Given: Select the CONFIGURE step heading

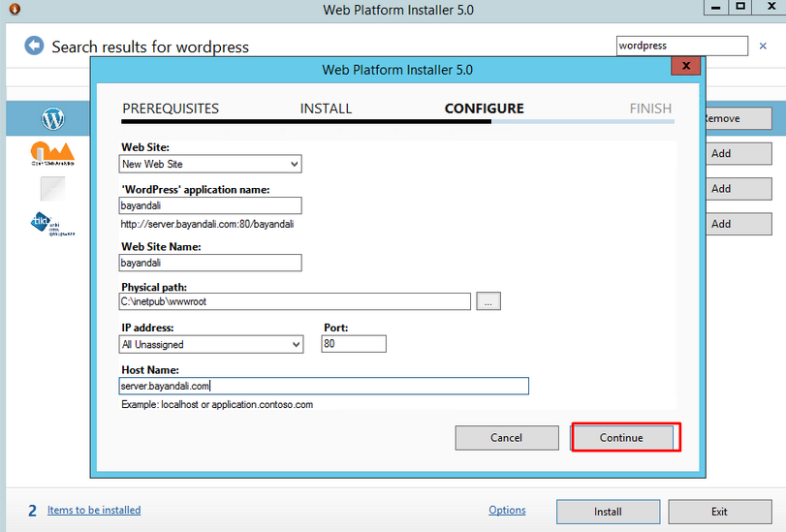Looking at the screenshot, I should [485, 109].
